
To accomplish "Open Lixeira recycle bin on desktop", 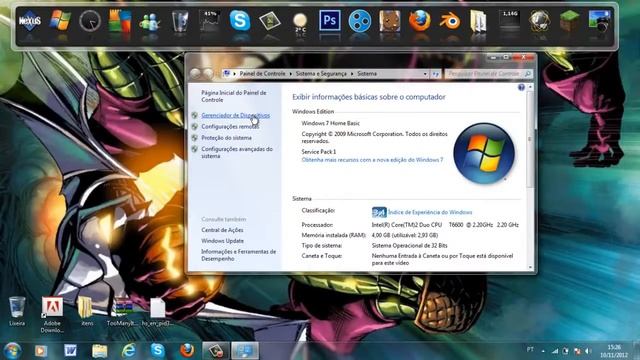I will (x=17, y=311).
